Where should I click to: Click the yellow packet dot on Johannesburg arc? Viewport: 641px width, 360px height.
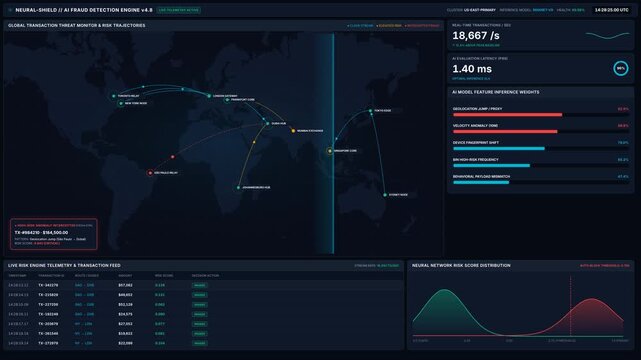click(x=254, y=142)
